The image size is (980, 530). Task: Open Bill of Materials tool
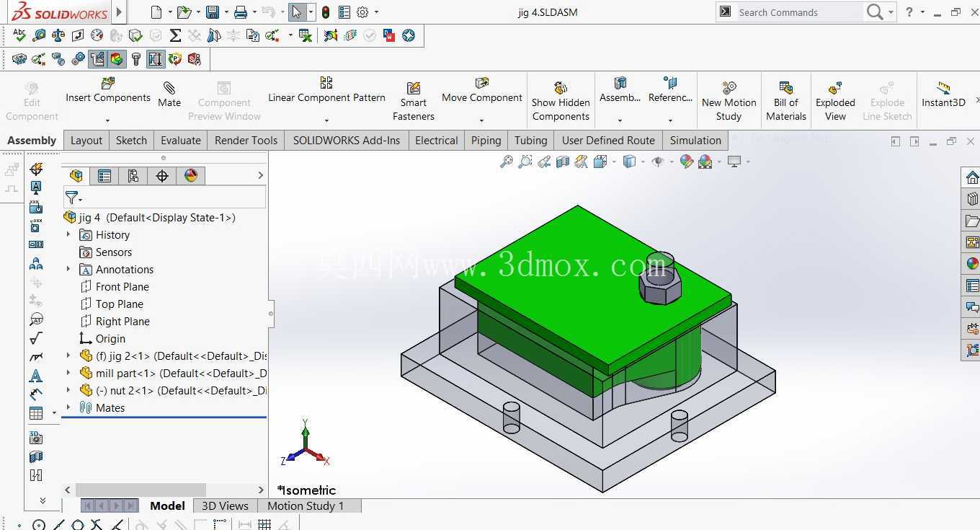point(786,100)
